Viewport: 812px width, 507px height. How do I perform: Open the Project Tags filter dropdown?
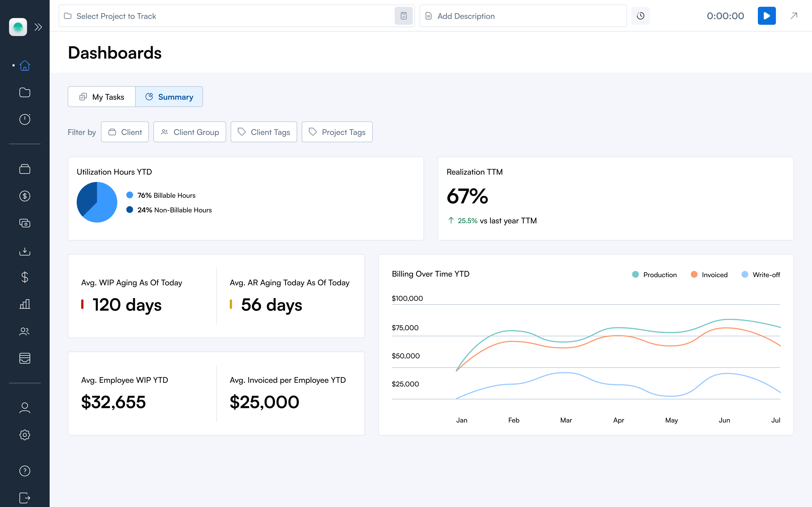[x=337, y=132]
